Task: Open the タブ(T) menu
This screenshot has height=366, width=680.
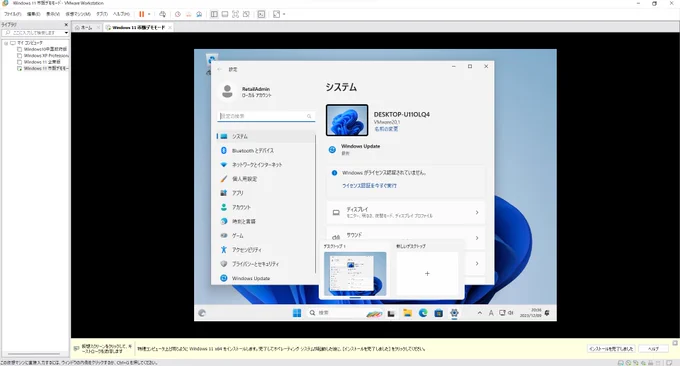Action: point(102,14)
